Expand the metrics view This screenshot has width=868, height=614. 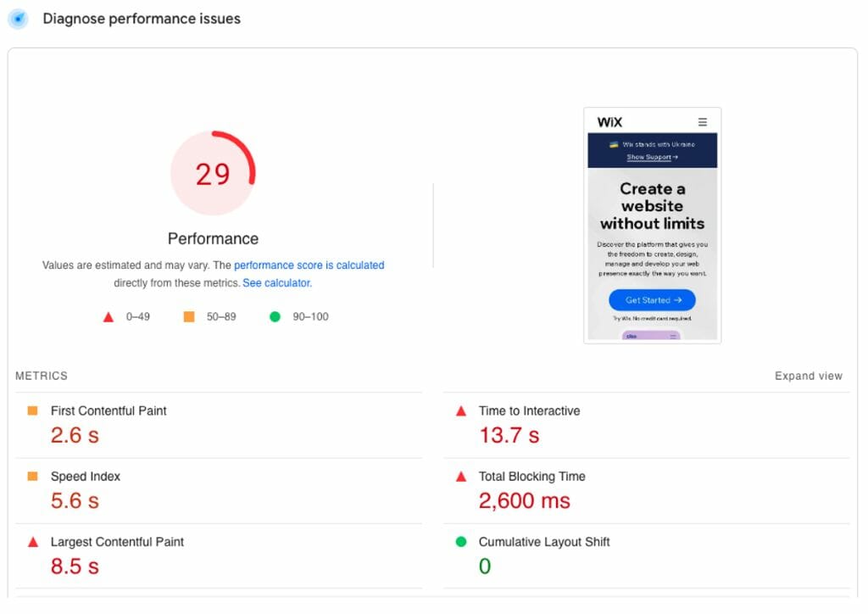(808, 376)
